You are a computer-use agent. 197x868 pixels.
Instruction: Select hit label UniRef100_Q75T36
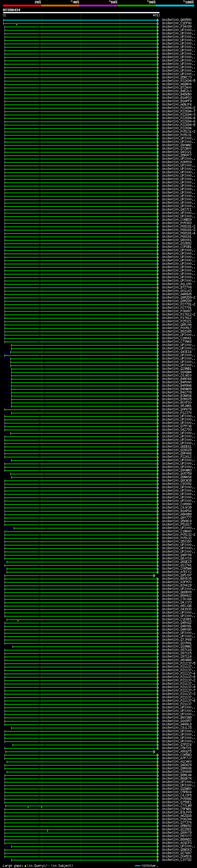[177, 426]
